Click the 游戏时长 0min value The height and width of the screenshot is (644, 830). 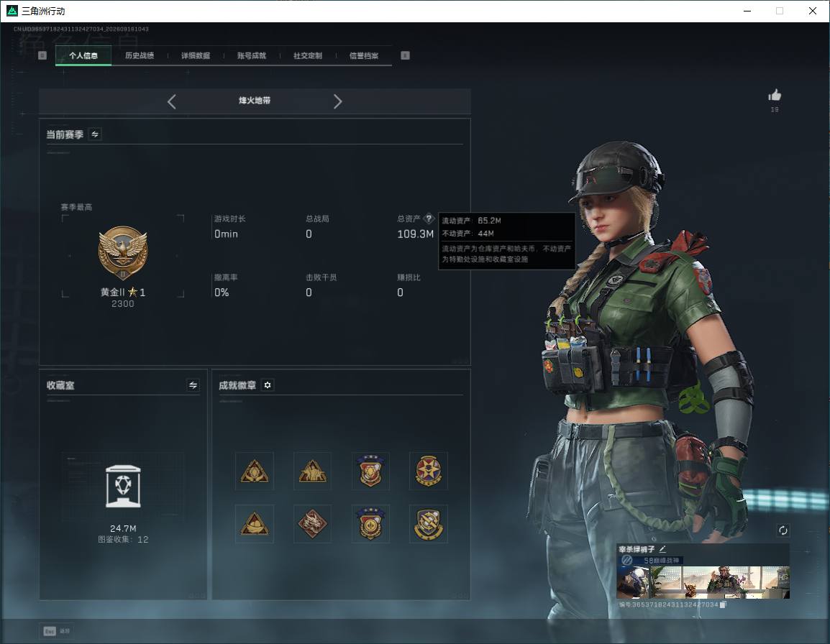pos(226,234)
